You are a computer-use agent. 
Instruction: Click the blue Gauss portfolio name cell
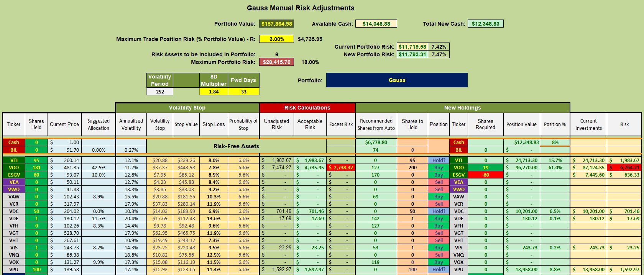pos(397,80)
